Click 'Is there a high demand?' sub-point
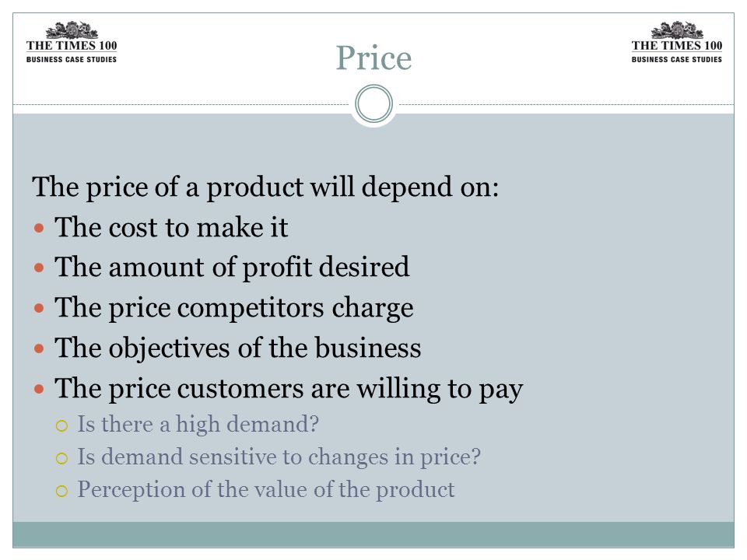Screen dimensions: 747x560 [x=198, y=425]
